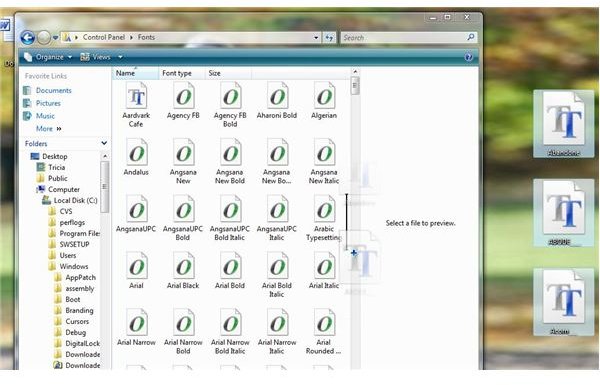Open the Views dropdown arrow
This screenshot has width=600, height=385.
120,57
